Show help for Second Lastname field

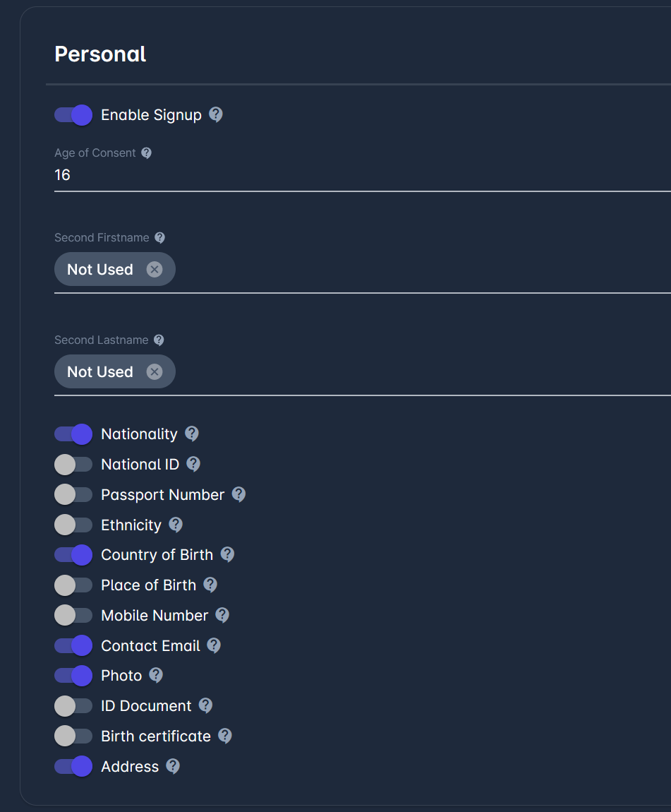tap(159, 340)
